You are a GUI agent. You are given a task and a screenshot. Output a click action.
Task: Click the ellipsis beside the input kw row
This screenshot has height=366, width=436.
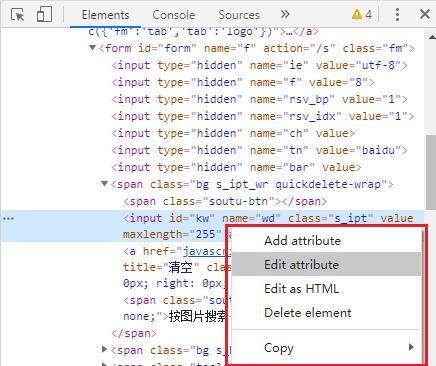coord(8,219)
